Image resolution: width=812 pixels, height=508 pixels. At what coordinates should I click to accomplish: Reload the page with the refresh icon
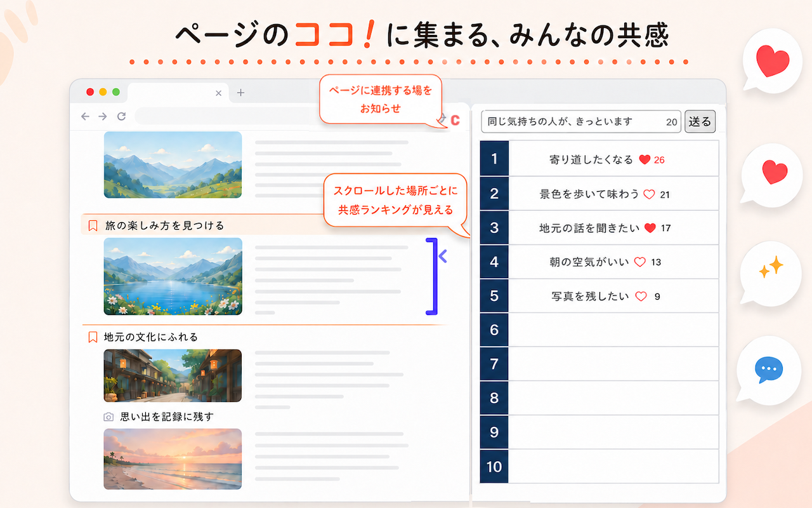(121, 116)
